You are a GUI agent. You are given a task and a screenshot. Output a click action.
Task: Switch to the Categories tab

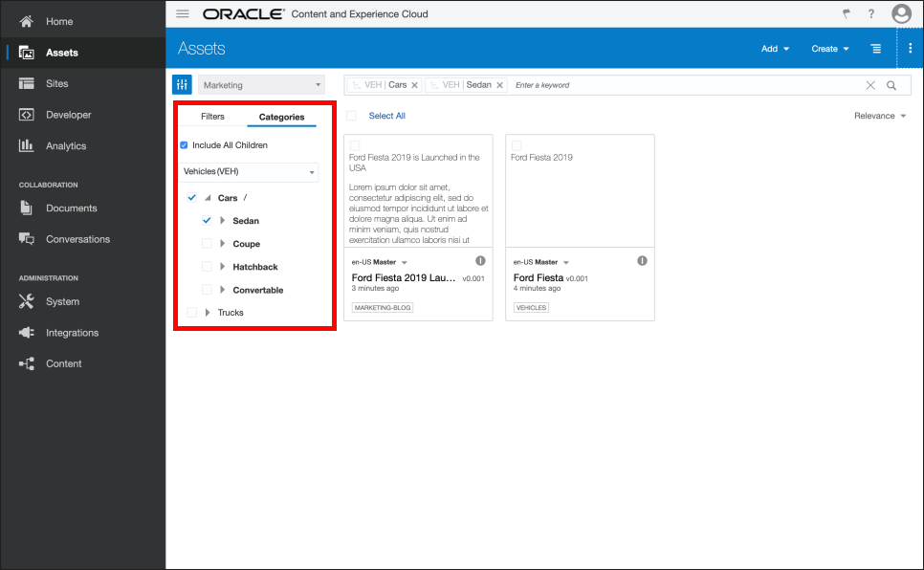(281, 117)
